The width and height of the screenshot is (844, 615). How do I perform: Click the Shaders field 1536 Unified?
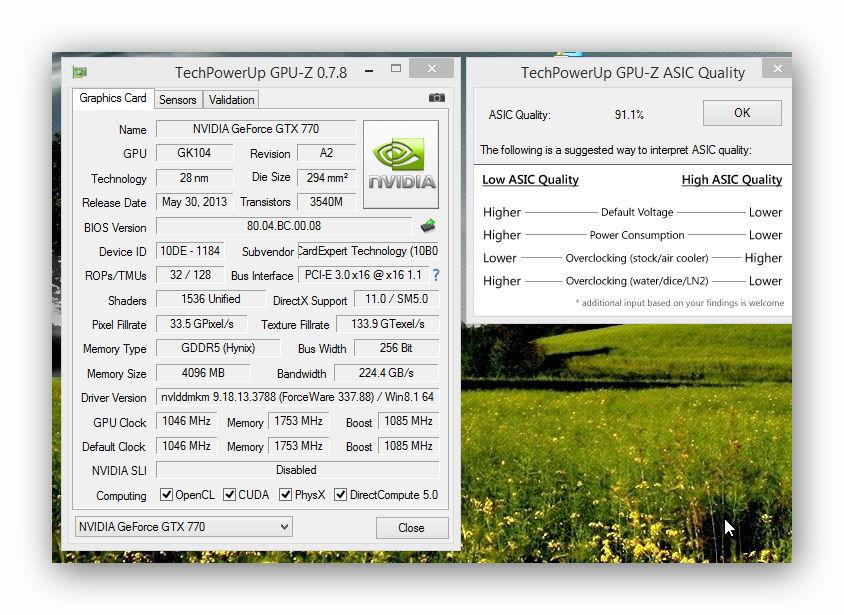210,299
